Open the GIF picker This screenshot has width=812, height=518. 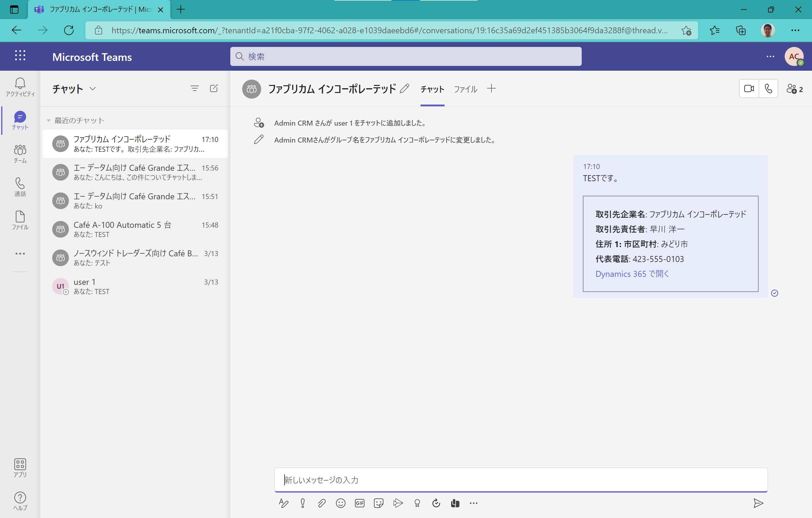click(x=360, y=503)
